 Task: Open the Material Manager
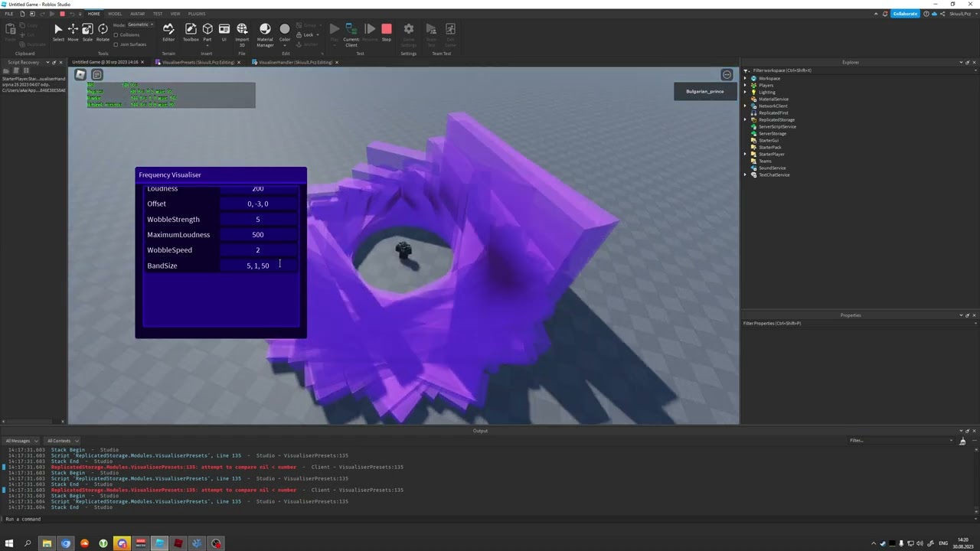[265, 34]
